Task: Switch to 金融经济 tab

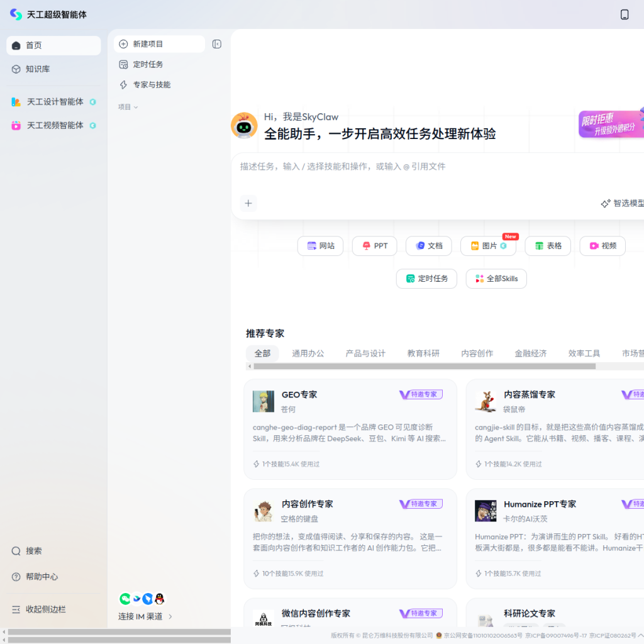Action: 530,353
